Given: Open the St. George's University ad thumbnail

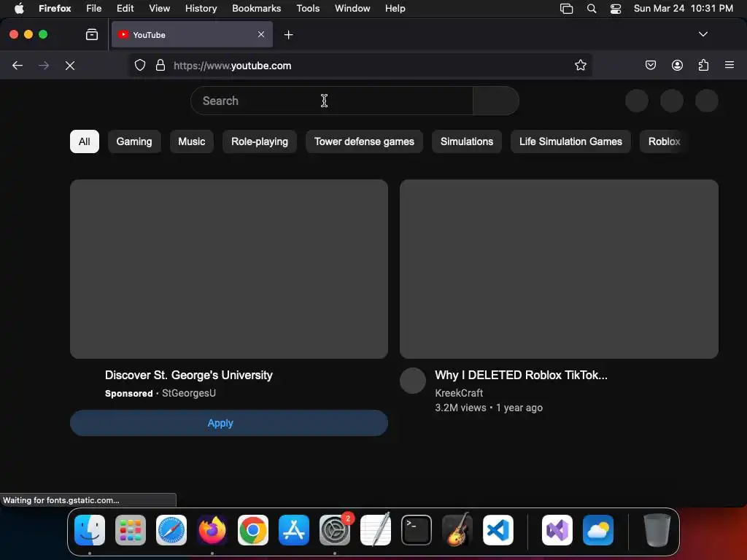Looking at the screenshot, I should (229, 268).
